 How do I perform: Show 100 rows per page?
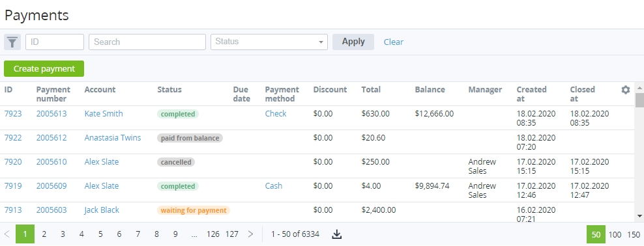point(615,234)
